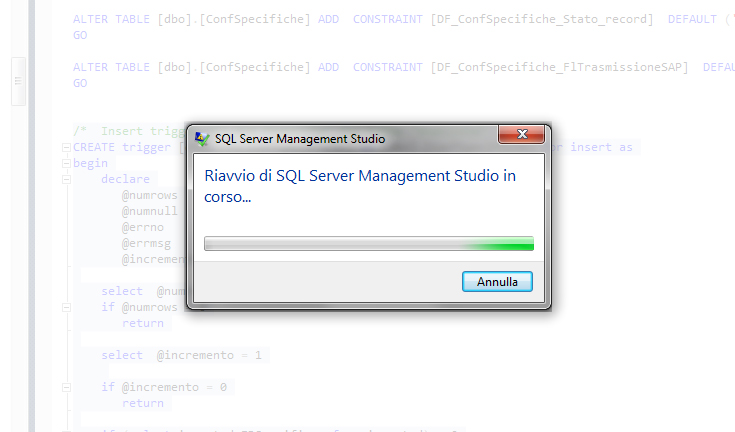
Task: Collapse the declare block fold marker
Action: (x=66, y=179)
